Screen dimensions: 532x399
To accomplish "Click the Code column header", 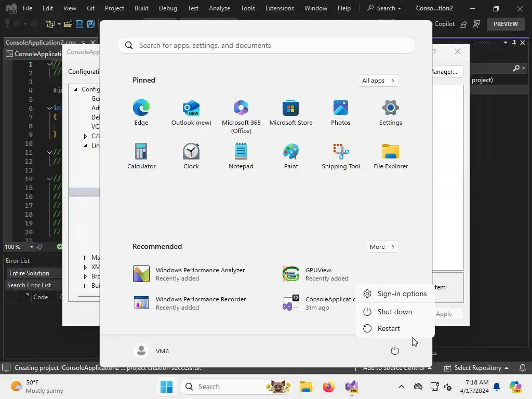I will tap(41, 297).
